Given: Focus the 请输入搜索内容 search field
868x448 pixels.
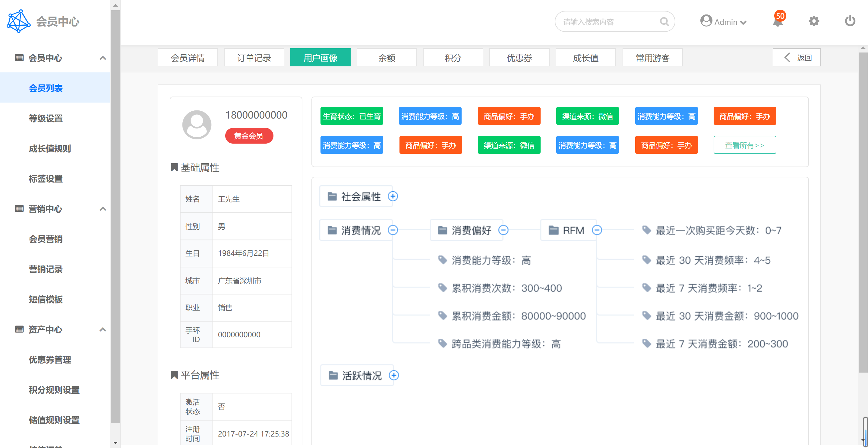Looking at the screenshot, I should 615,22.
